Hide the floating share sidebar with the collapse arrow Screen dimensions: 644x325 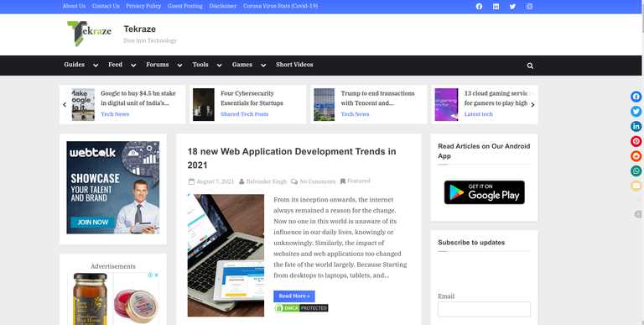[638, 214]
